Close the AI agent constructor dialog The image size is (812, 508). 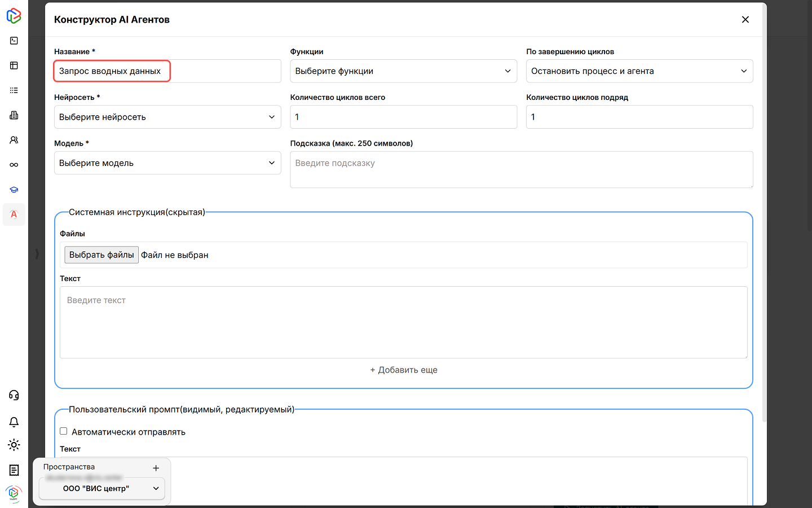click(745, 20)
